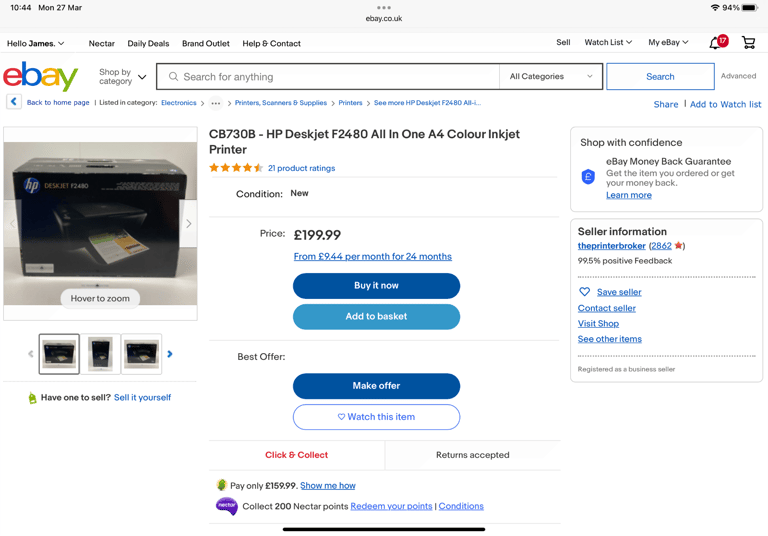
Task: Open the My eBay menu
Action: pos(668,43)
